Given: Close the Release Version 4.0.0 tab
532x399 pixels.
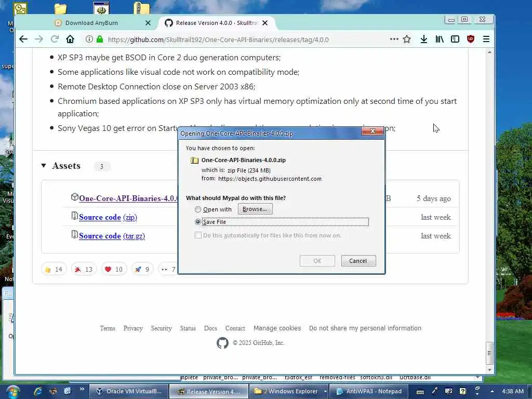Looking at the screenshot, I should click(x=265, y=23).
